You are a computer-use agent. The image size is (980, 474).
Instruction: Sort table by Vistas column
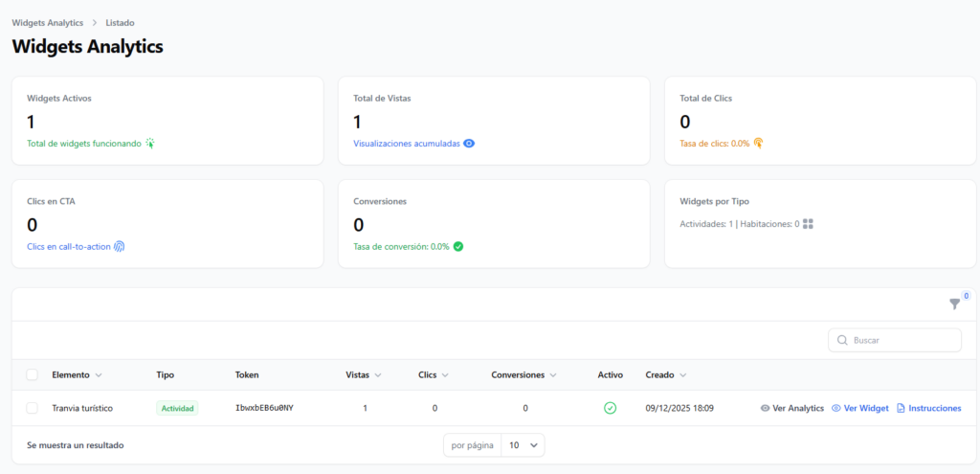(363, 375)
